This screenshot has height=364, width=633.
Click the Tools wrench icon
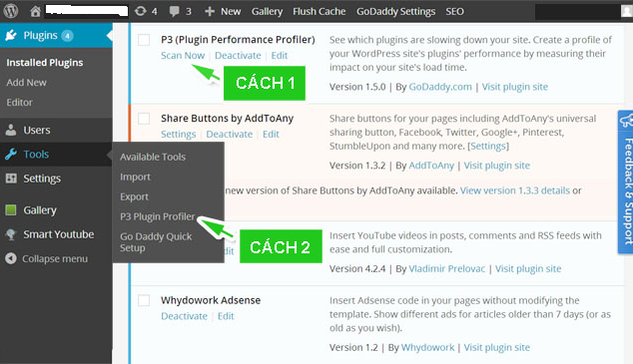pyautogui.click(x=11, y=154)
